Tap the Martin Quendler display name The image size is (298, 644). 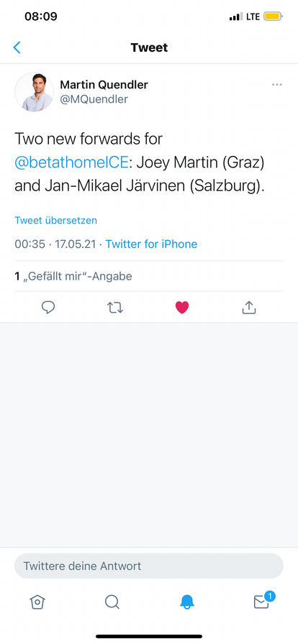click(104, 85)
